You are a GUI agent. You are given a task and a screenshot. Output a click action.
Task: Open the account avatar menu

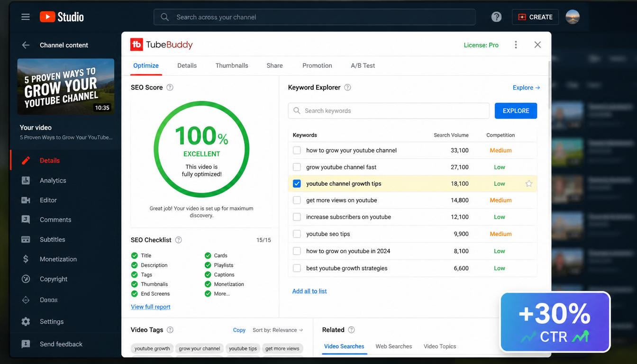coord(573,17)
